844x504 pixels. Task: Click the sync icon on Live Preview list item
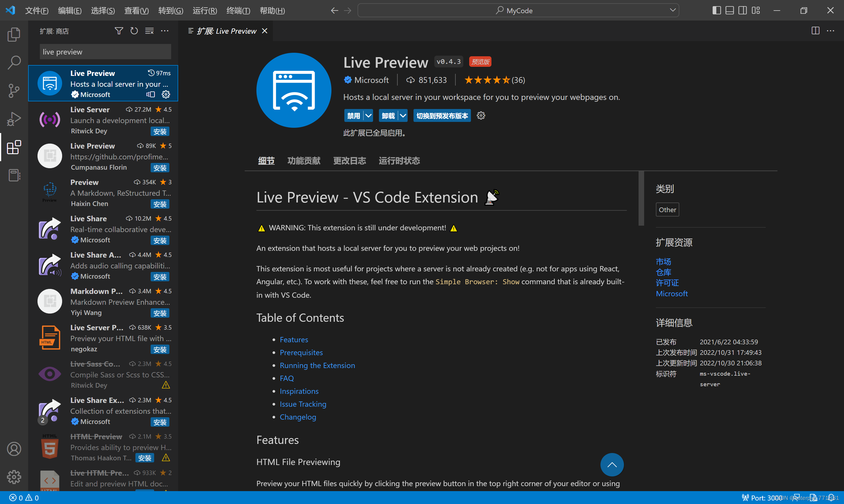pyautogui.click(x=150, y=94)
